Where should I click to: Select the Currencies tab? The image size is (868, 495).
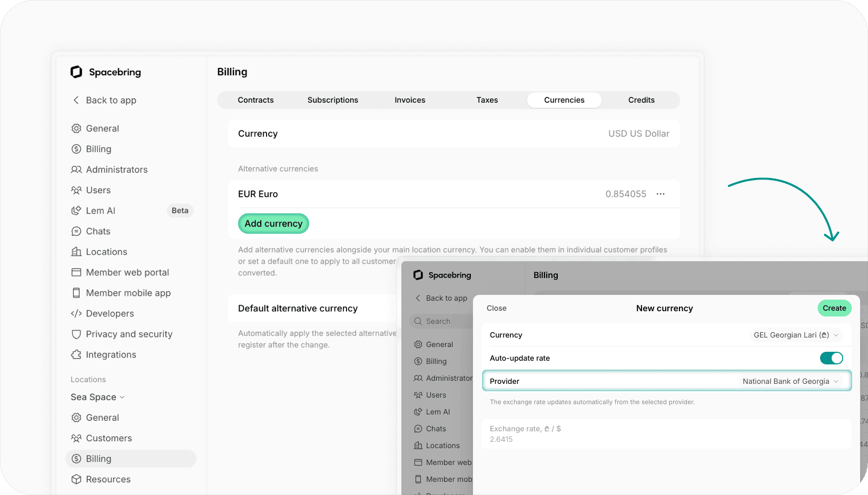(564, 100)
